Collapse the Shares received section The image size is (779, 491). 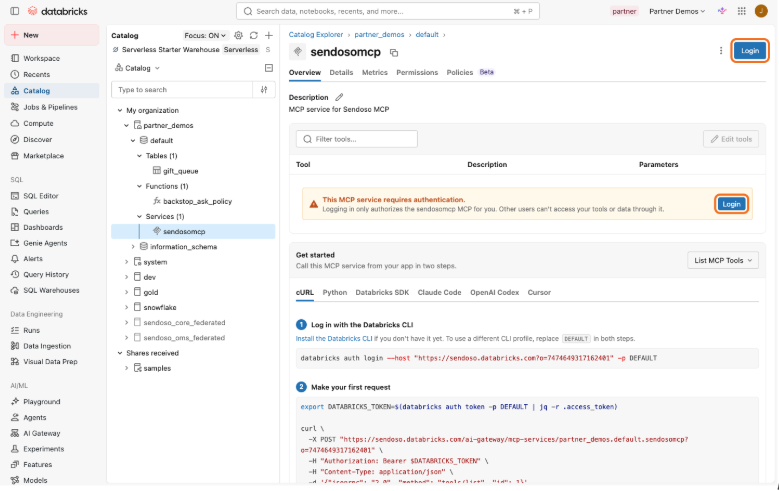[120, 353]
